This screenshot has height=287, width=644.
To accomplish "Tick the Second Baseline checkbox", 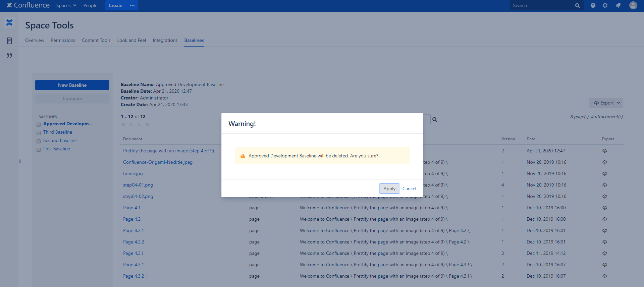I will (39, 141).
